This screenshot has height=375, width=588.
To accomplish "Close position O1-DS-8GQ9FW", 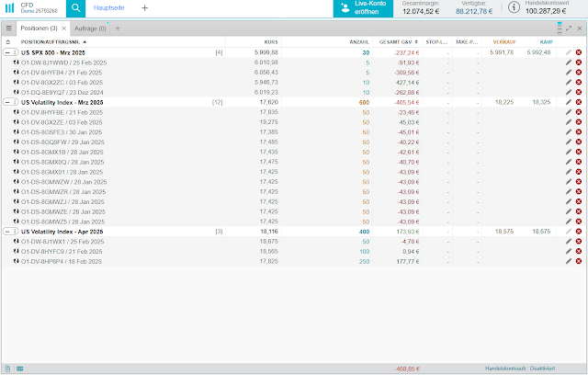I will click(579, 142).
